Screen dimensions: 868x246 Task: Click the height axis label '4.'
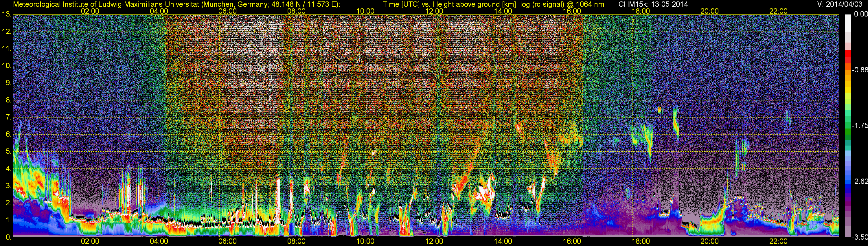[8, 168]
